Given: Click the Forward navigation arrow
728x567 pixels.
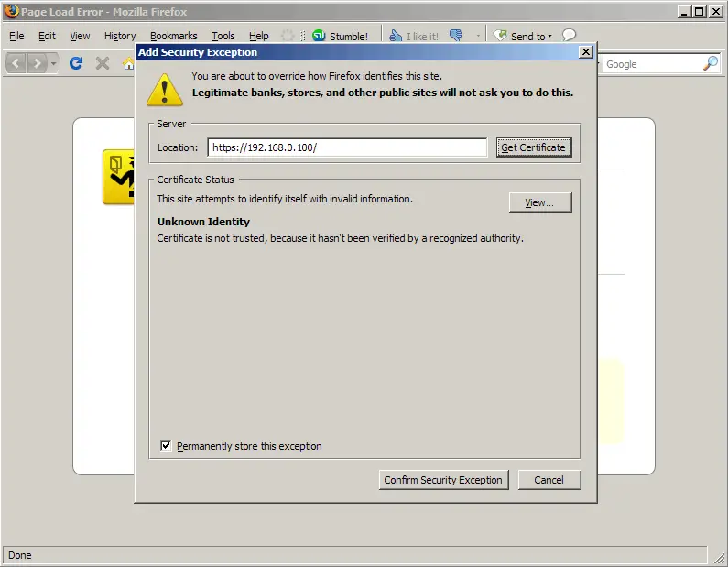Looking at the screenshot, I should (37, 63).
